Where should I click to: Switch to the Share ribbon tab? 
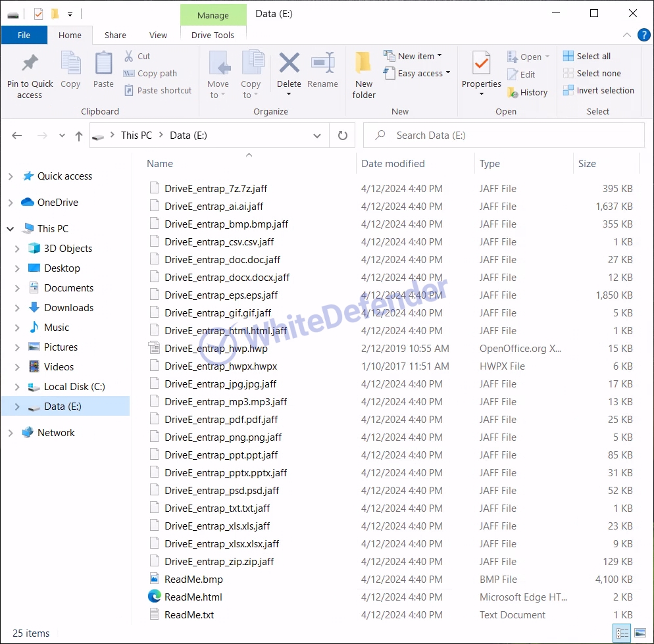click(115, 35)
